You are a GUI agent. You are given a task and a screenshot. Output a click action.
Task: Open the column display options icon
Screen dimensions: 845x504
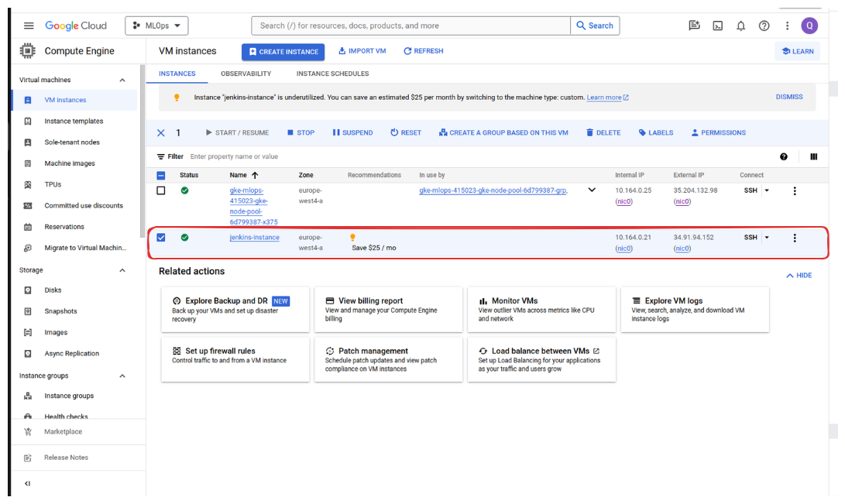point(814,156)
